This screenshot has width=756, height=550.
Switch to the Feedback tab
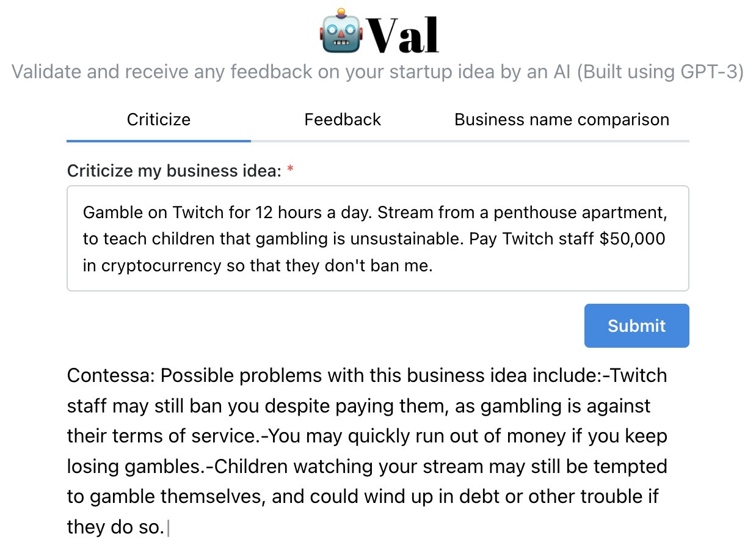coord(343,119)
